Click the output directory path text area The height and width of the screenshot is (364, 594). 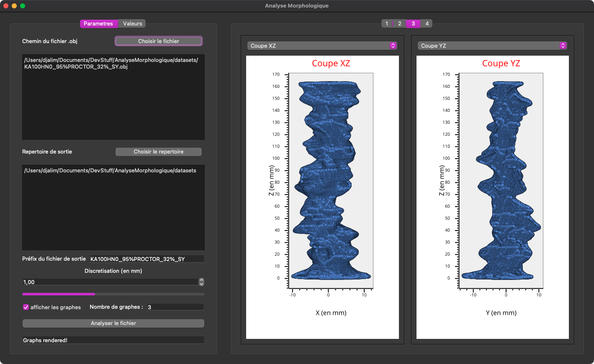pos(113,208)
